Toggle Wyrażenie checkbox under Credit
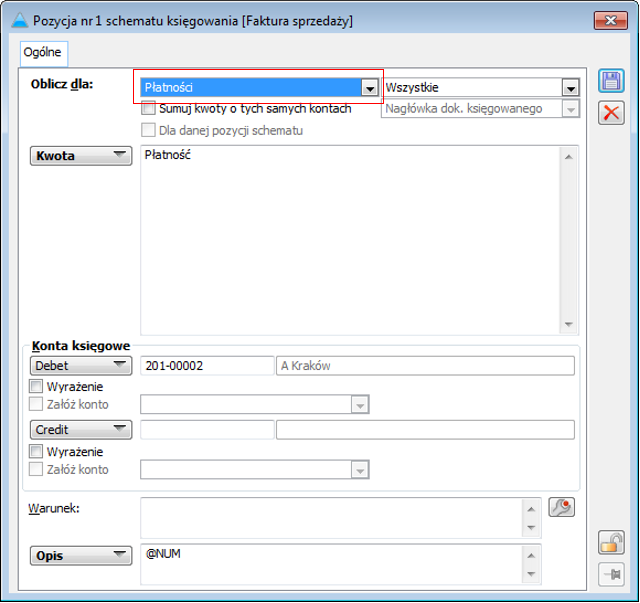This screenshot has width=640, height=603. 36,452
